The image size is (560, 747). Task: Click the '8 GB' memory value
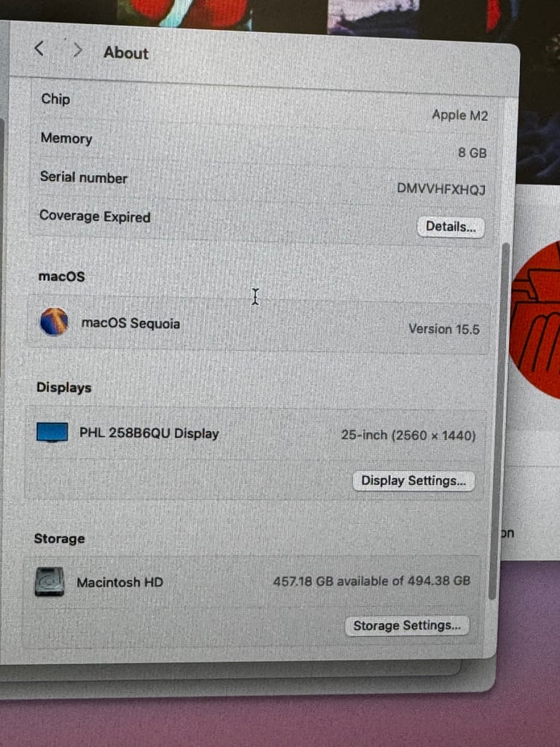(x=472, y=152)
